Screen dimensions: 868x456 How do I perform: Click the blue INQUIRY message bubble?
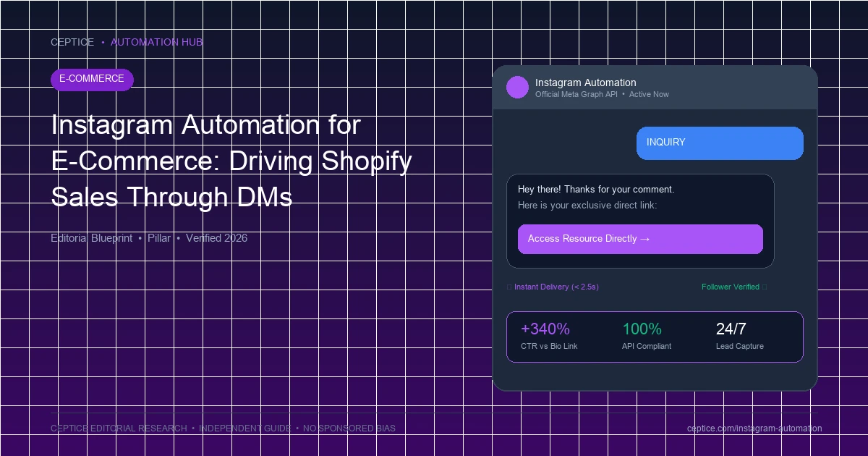pos(720,143)
